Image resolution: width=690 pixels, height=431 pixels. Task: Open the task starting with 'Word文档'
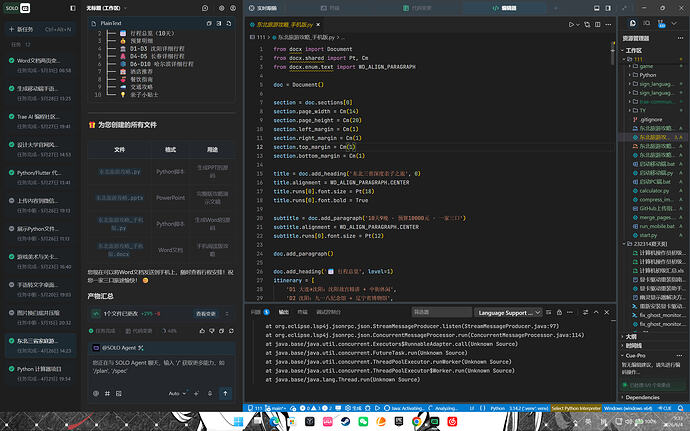(x=40, y=65)
